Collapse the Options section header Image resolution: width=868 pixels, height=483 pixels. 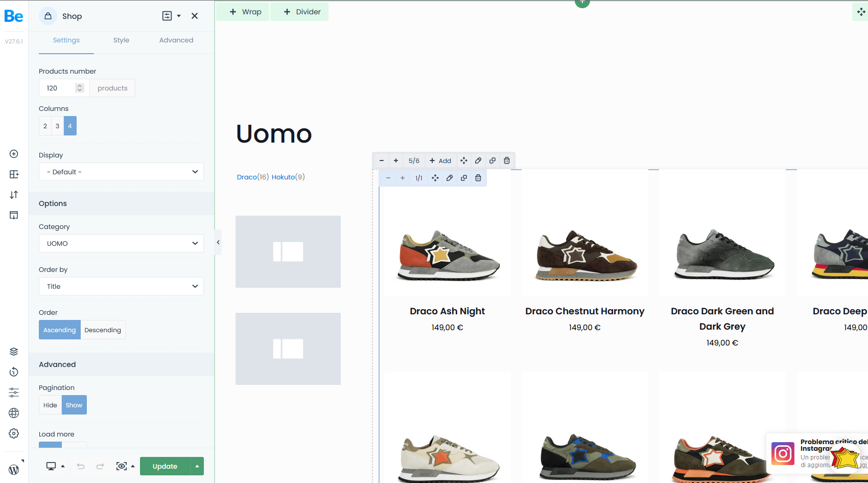pyautogui.click(x=121, y=203)
